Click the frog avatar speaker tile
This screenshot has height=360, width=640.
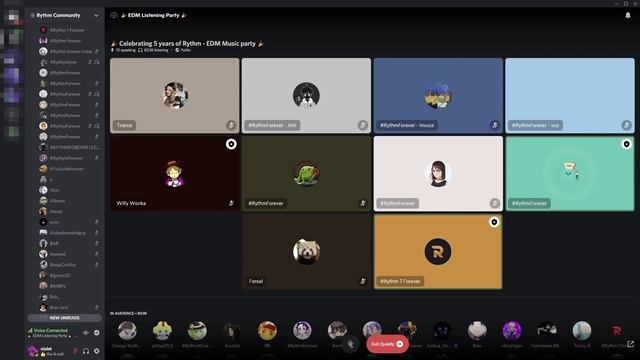[307, 173]
